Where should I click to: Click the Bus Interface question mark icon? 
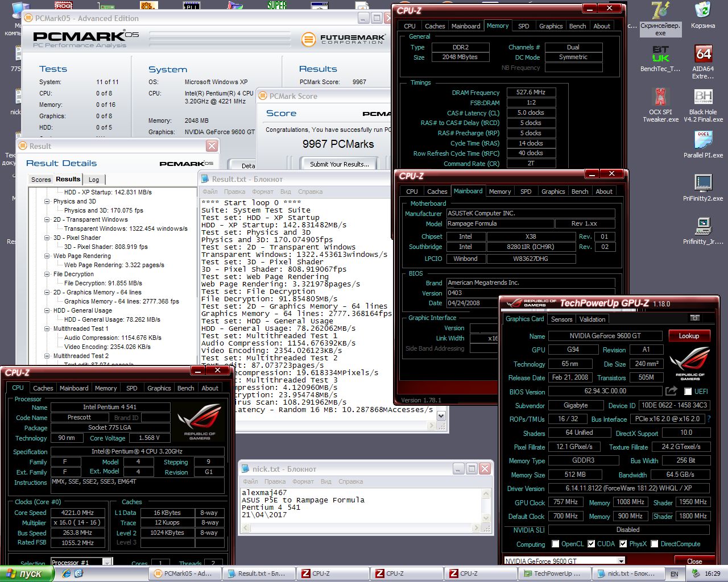pos(709,419)
